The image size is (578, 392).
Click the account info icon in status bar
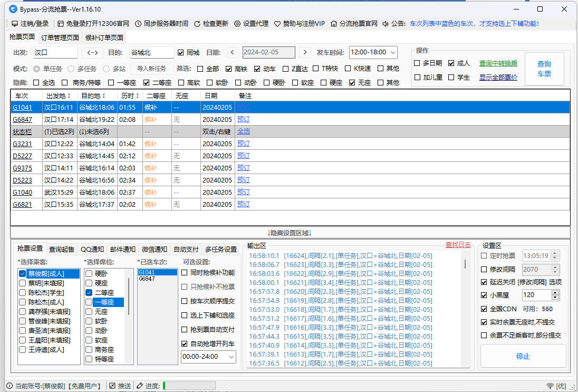[9, 386]
